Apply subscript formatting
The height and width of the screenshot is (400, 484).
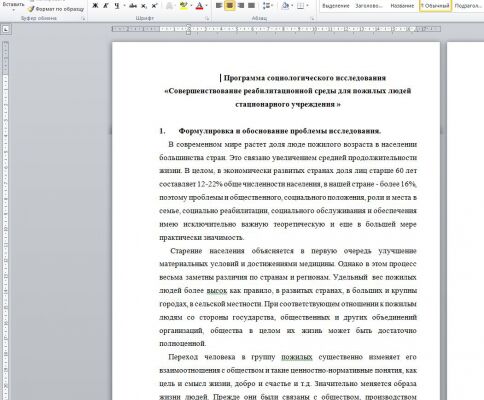144,6
